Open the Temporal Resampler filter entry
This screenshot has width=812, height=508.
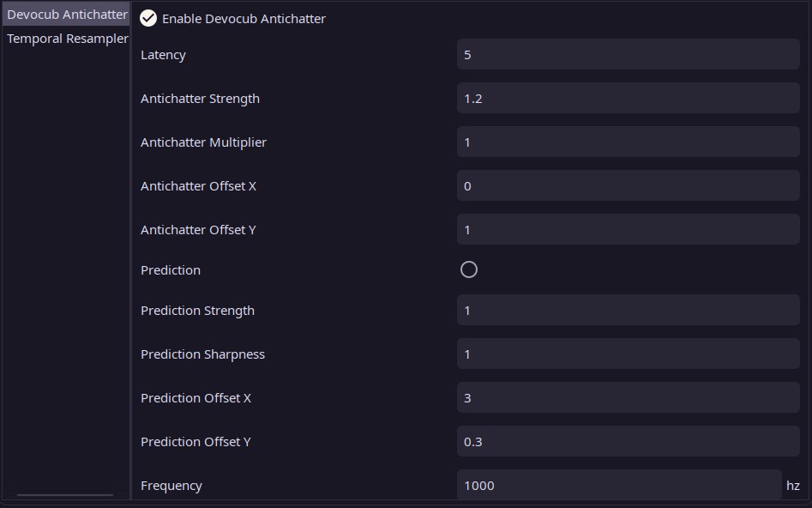[x=67, y=39]
